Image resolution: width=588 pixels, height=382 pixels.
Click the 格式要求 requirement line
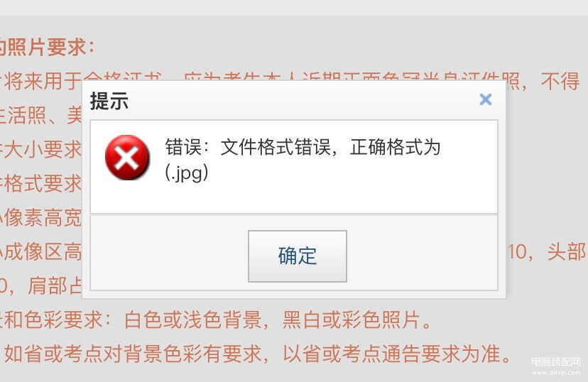click(x=40, y=183)
